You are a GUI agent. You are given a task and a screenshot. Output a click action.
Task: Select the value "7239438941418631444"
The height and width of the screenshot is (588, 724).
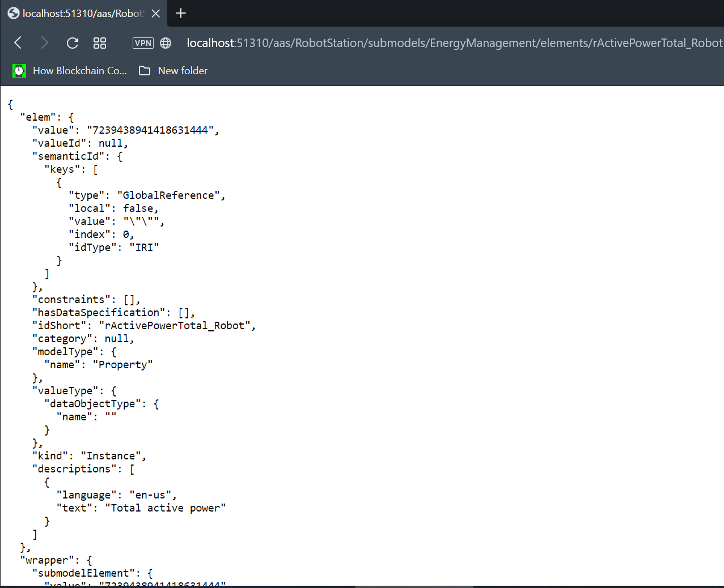point(150,130)
